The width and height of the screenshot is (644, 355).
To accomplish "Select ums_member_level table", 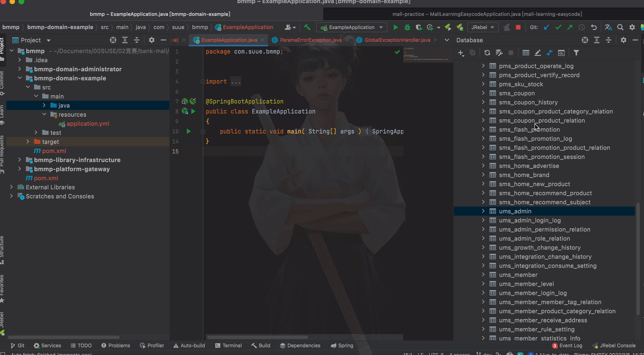I will point(526,284).
